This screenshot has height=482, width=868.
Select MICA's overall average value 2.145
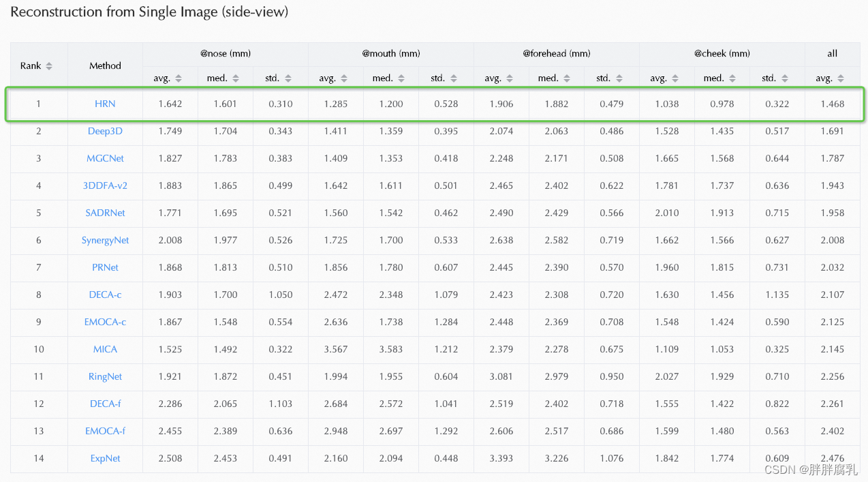coord(833,349)
